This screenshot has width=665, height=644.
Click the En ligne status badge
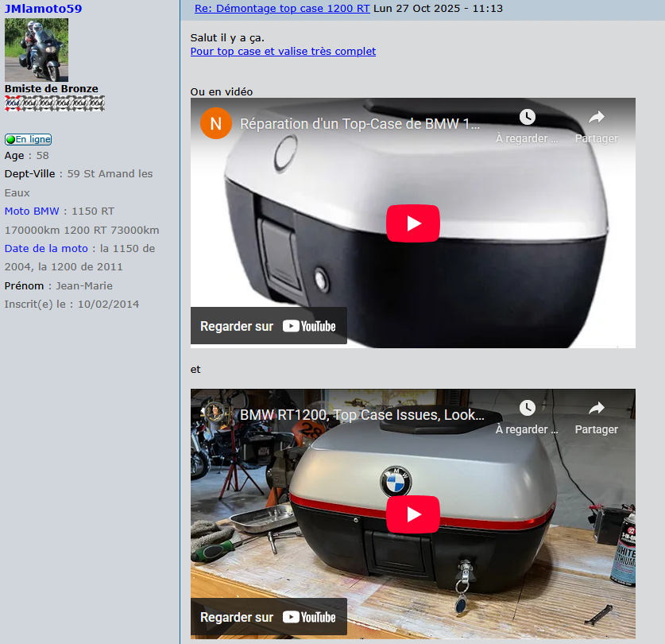29,139
